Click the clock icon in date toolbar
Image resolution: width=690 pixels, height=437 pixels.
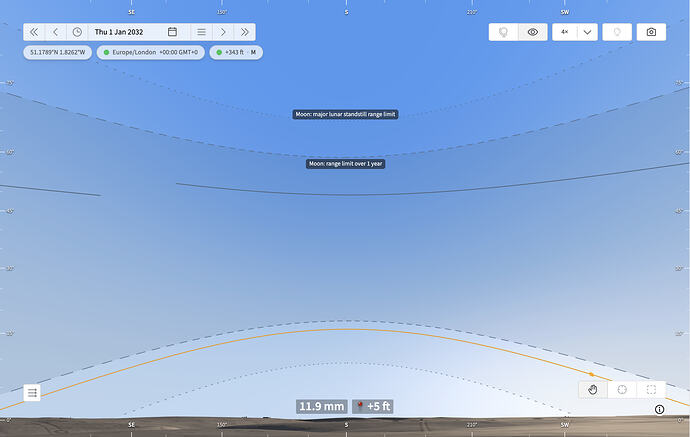tap(77, 32)
